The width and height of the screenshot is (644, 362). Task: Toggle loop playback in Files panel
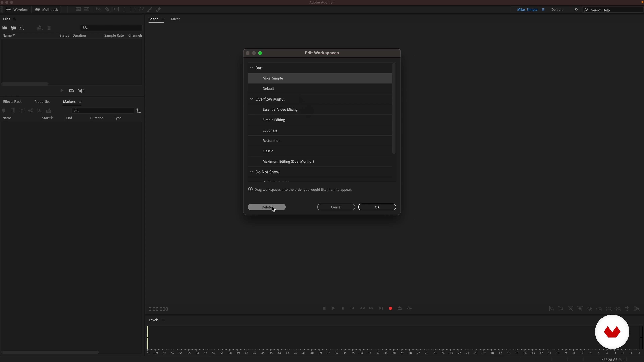pos(71,90)
